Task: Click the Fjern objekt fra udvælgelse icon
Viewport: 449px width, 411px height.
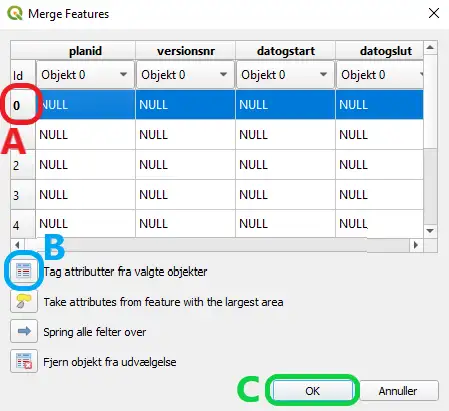Action: click(24, 361)
